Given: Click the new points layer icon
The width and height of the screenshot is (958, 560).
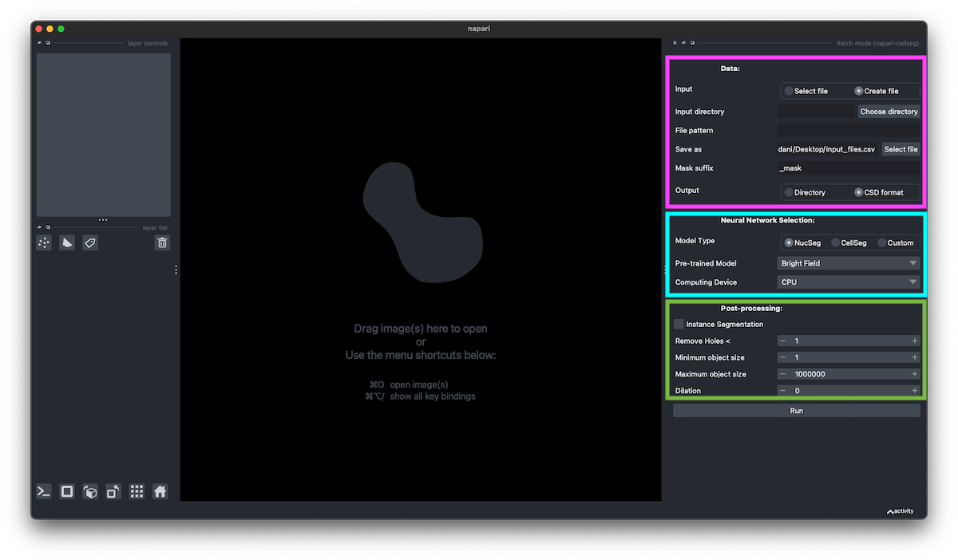Looking at the screenshot, I should [x=44, y=243].
